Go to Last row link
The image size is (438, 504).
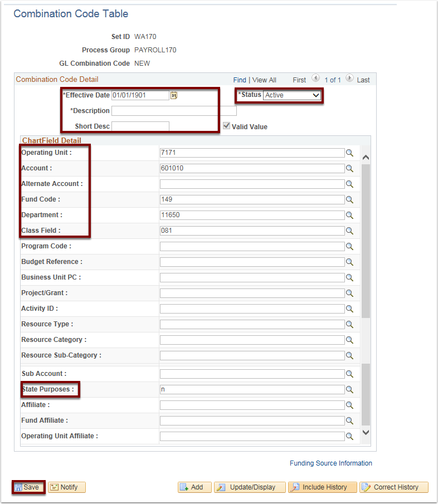click(363, 80)
